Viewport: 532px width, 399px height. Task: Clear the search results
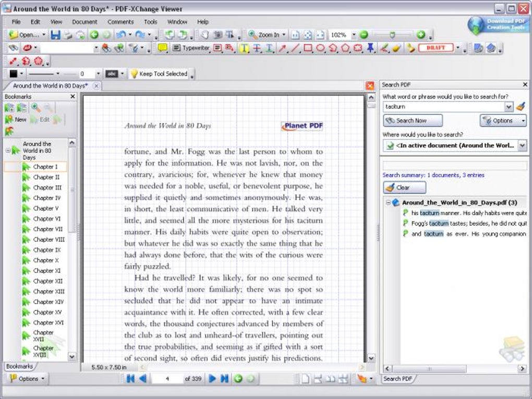tap(404, 188)
